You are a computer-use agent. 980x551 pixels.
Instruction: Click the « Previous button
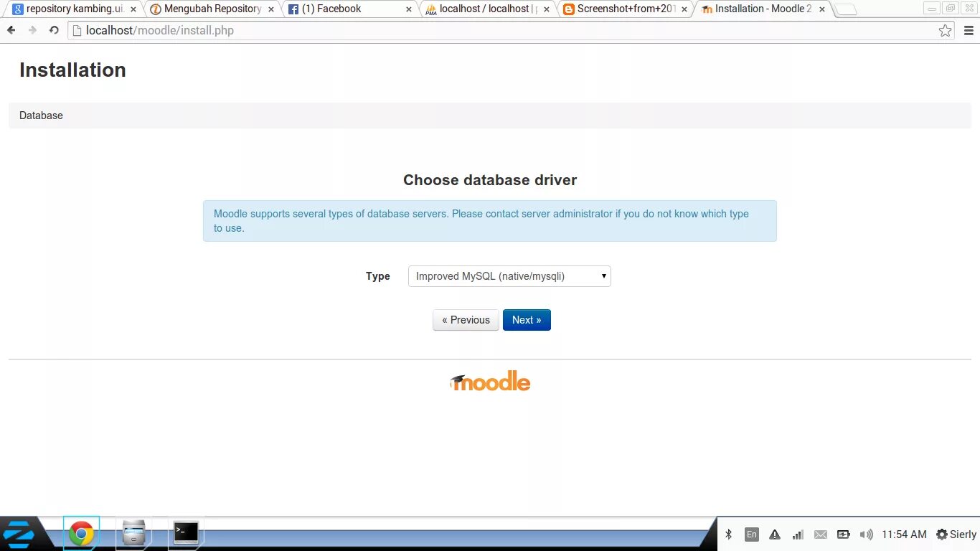466,320
